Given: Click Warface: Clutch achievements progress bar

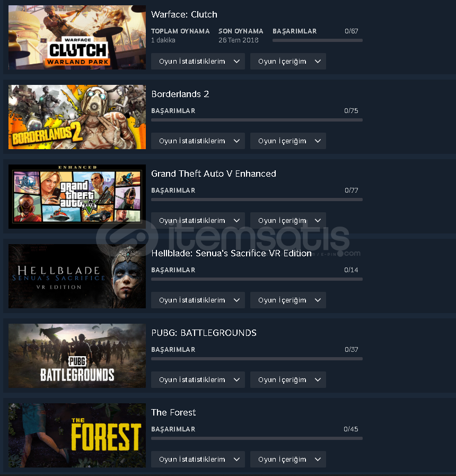Looking at the screenshot, I should 318,40.
